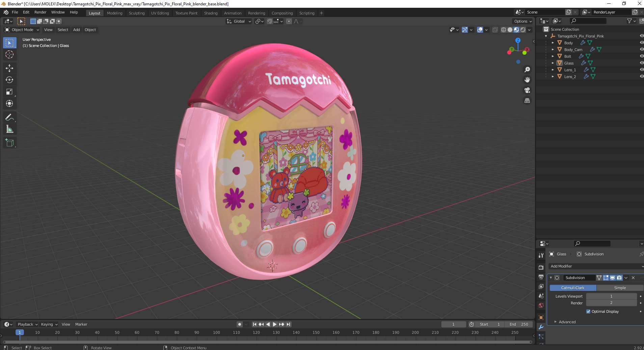Open Subdivision modifier extra options arrow
Viewport: 644px width, 350px height.
(x=626, y=278)
